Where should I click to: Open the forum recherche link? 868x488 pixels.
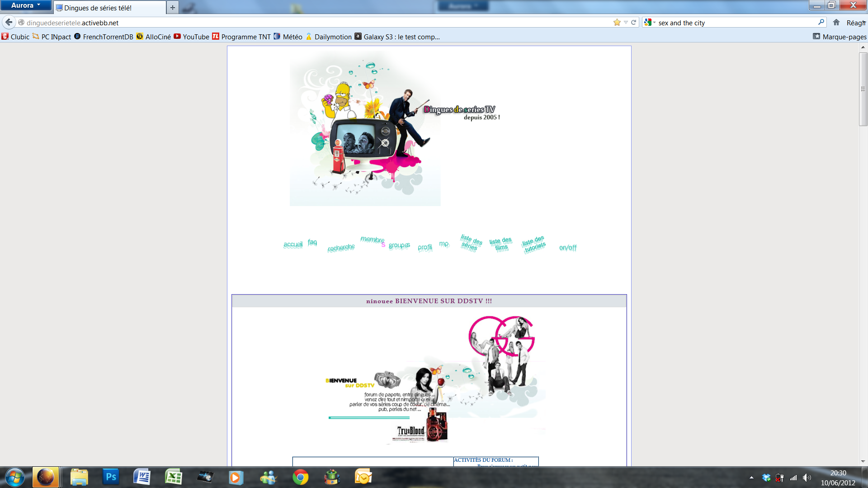(x=341, y=248)
